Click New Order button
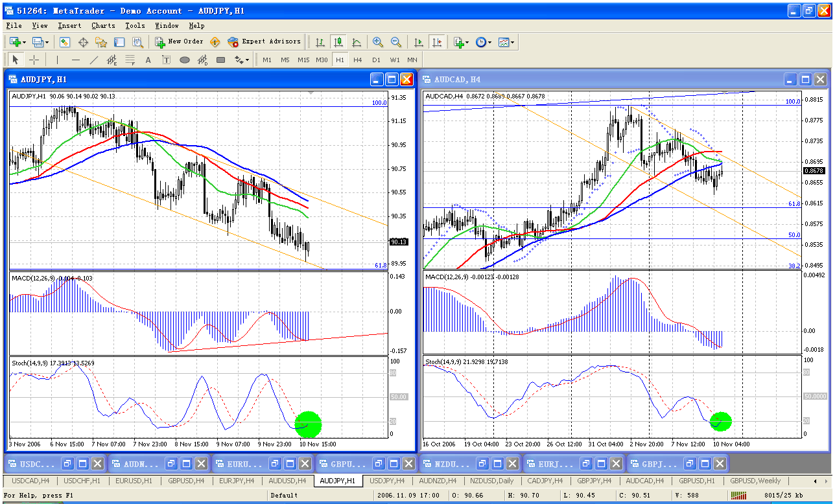Image resolution: width=835 pixels, height=504 pixels. click(180, 42)
